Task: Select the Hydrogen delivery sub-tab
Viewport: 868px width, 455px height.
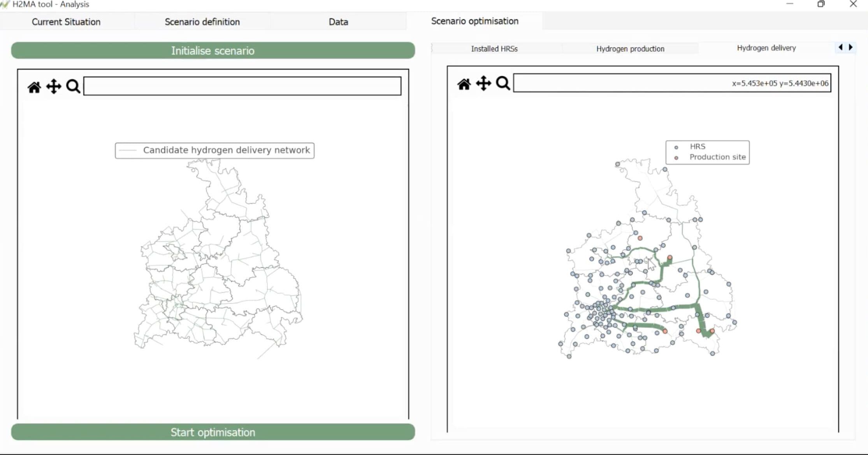Action: (766, 48)
